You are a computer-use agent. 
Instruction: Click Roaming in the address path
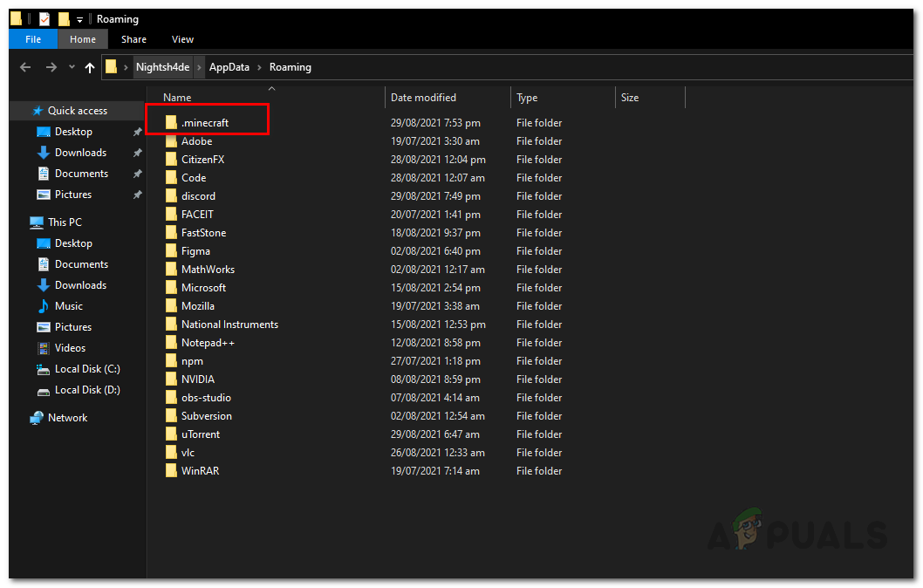click(291, 67)
